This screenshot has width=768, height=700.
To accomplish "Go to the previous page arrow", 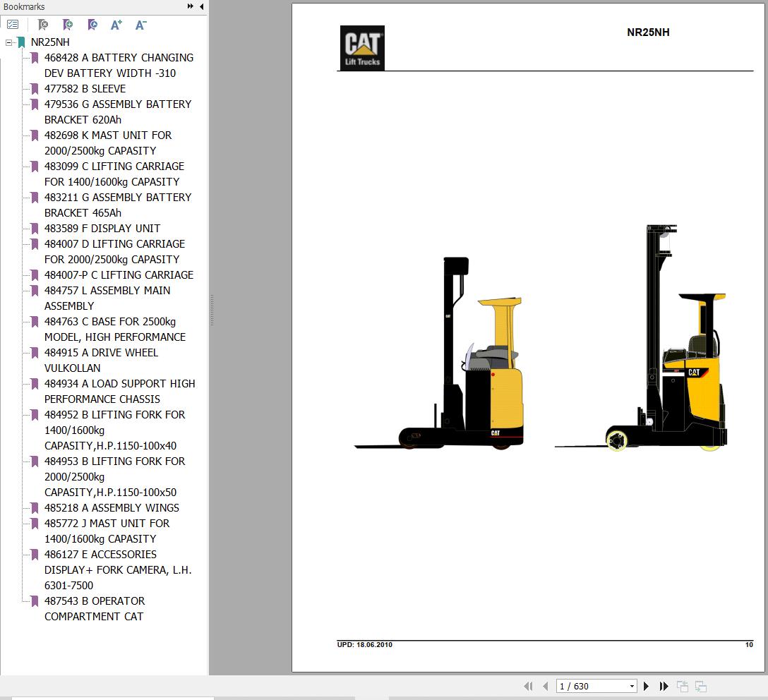I will coord(545,685).
